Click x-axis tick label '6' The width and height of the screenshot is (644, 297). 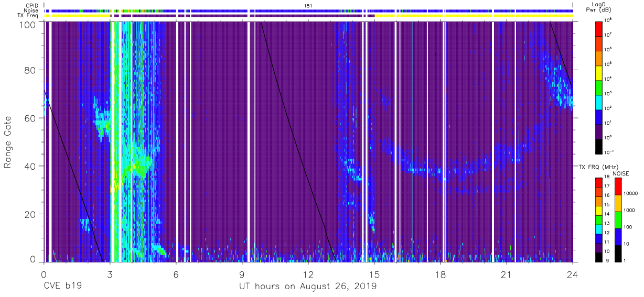(176, 274)
